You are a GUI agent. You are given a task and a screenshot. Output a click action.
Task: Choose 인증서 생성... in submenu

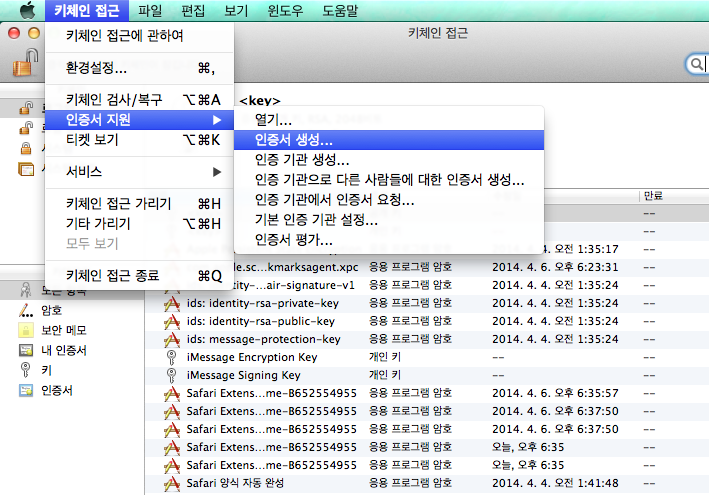[389, 140]
